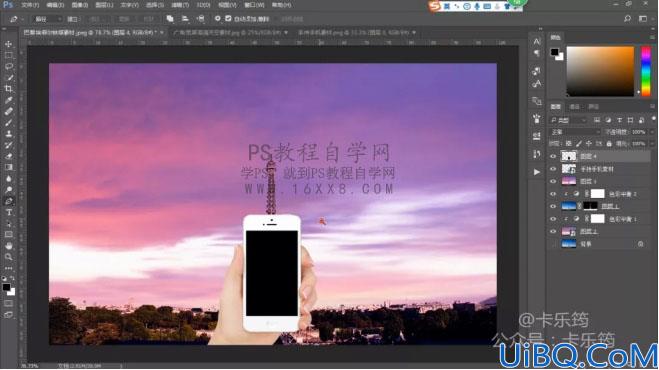The image size is (659, 370).
Task: Open the fill value dropdown arrow
Action: [x=652, y=144]
